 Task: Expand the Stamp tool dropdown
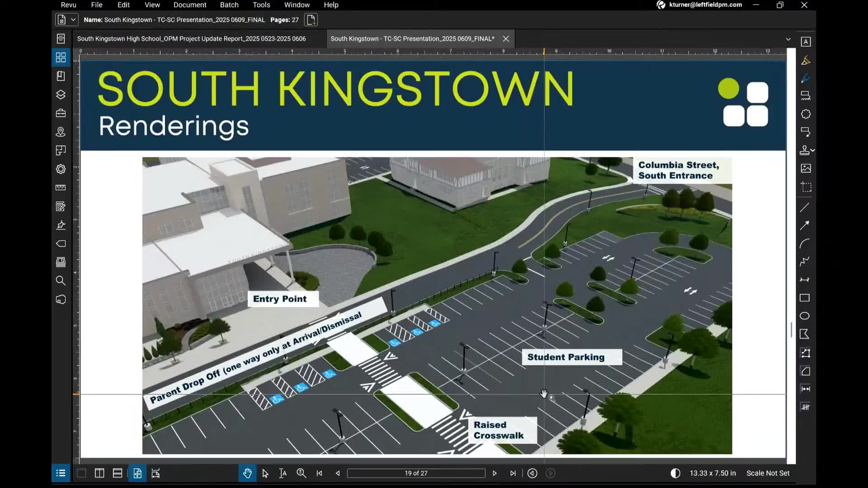pyautogui.click(x=813, y=150)
